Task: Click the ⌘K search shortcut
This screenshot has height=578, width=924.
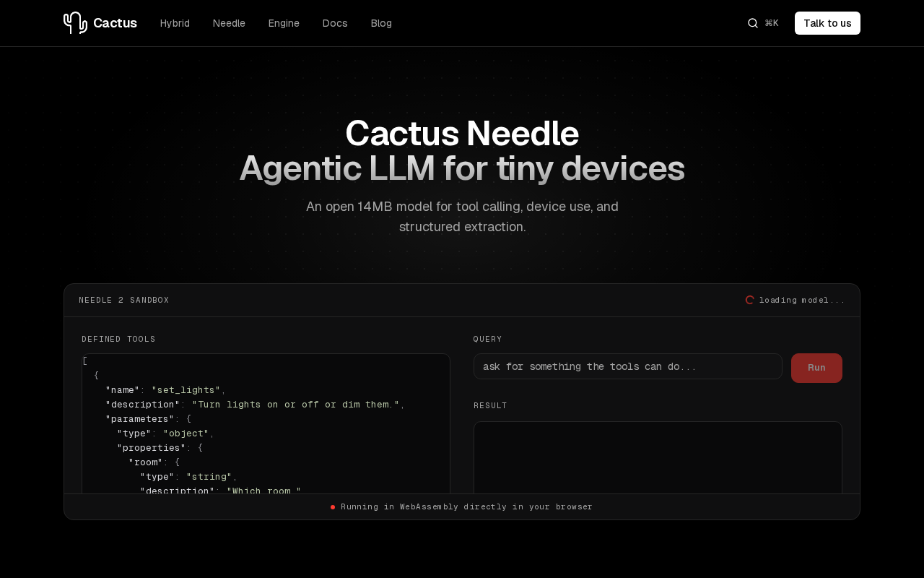Action: 772,23
